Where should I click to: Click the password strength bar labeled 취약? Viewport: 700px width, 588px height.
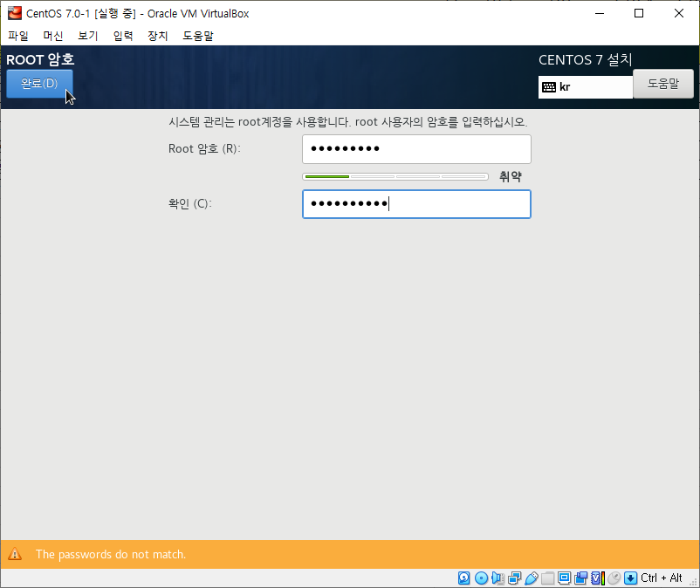[x=395, y=175]
